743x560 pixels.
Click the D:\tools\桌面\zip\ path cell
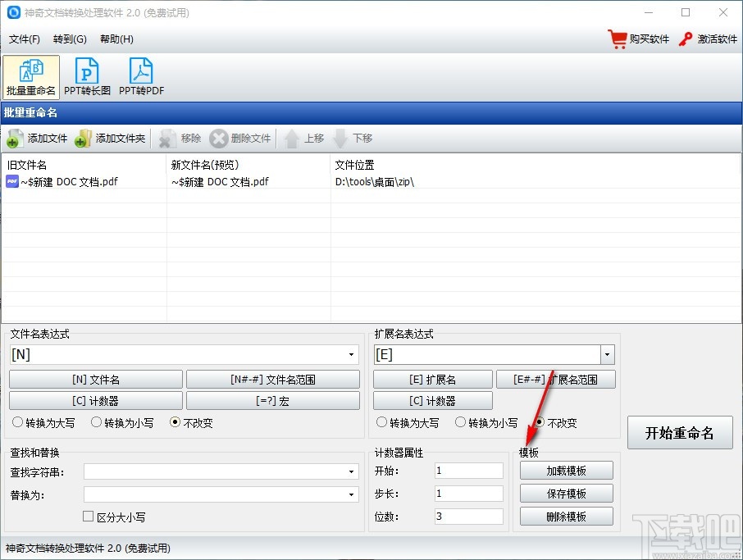374,181
